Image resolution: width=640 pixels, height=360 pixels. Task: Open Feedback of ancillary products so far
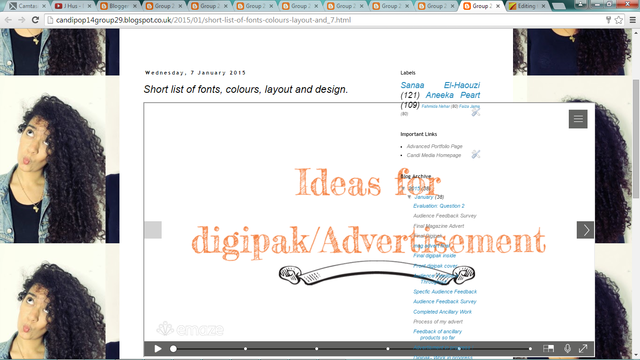coord(438,334)
